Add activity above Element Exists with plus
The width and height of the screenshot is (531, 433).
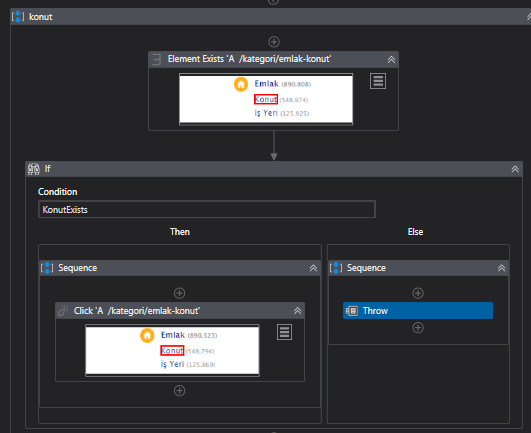click(274, 42)
